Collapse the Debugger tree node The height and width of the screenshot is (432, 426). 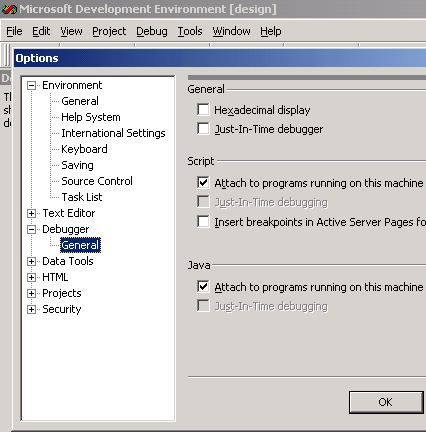[x=31, y=229]
